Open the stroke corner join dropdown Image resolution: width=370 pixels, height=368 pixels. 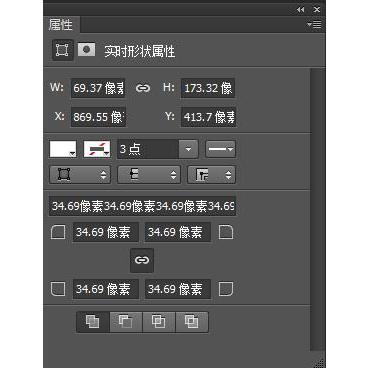coord(211,175)
